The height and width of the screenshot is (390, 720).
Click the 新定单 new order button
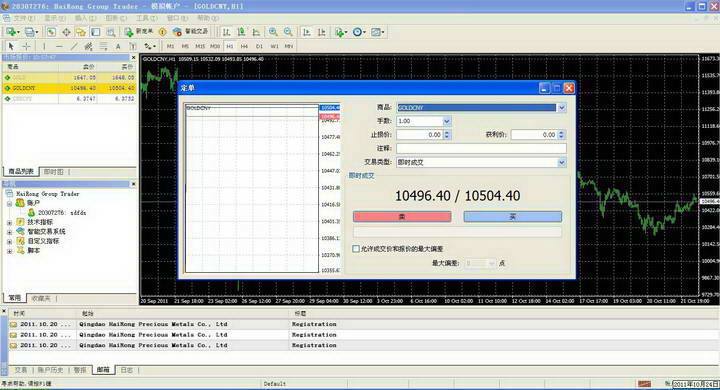pos(138,32)
